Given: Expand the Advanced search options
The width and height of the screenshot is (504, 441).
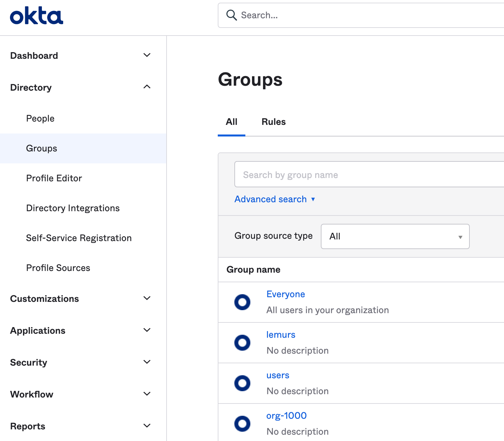Looking at the screenshot, I should tap(275, 199).
